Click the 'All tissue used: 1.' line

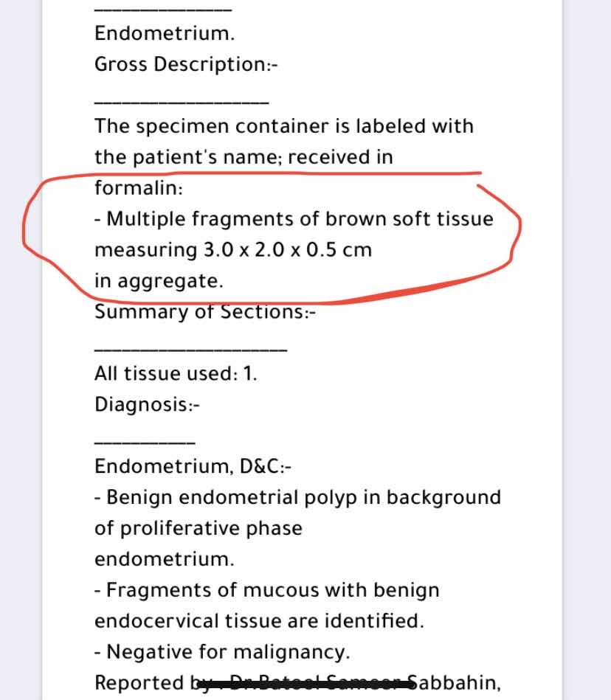[176, 374]
